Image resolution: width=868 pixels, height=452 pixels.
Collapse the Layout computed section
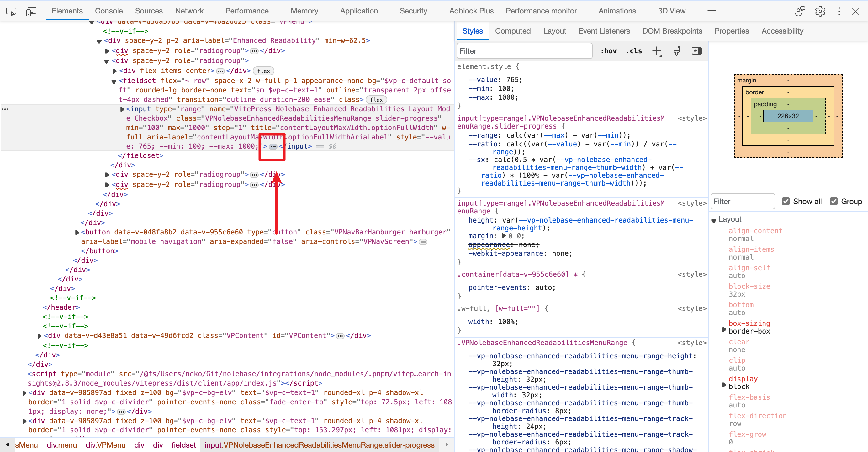pos(714,221)
